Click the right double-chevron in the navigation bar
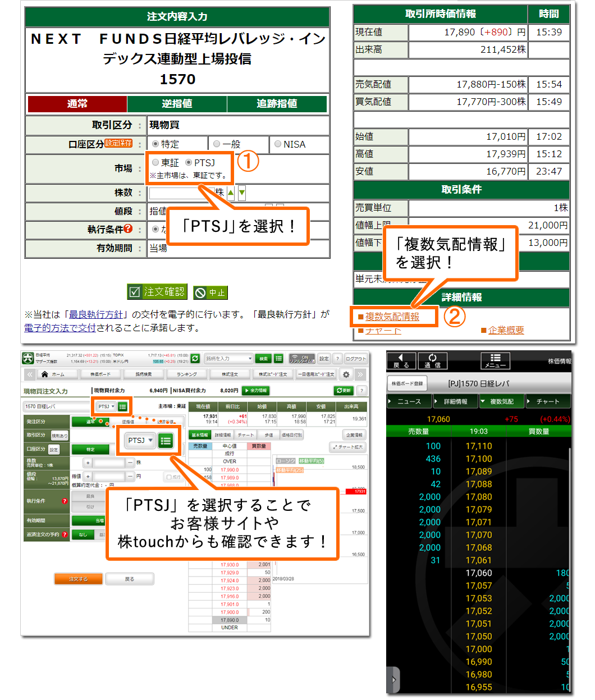Screen dimensions: 595x700 tap(360, 374)
